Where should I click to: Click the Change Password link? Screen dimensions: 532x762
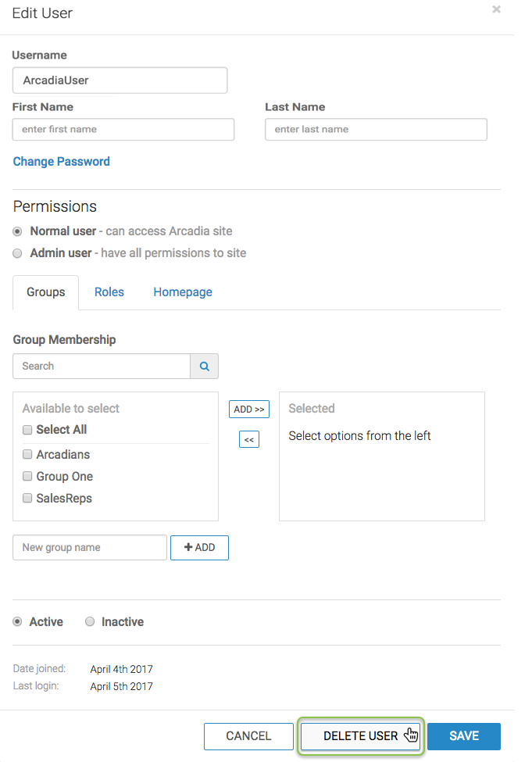pyautogui.click(x=62, y=162)
